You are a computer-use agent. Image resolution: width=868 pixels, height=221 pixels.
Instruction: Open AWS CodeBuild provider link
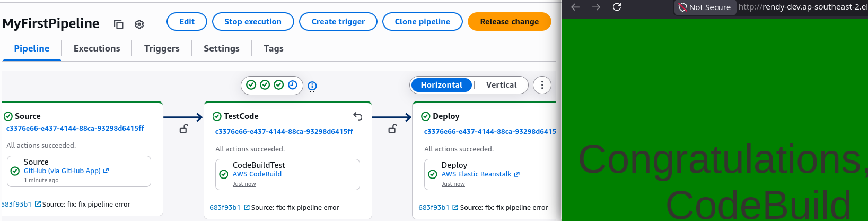257,174
